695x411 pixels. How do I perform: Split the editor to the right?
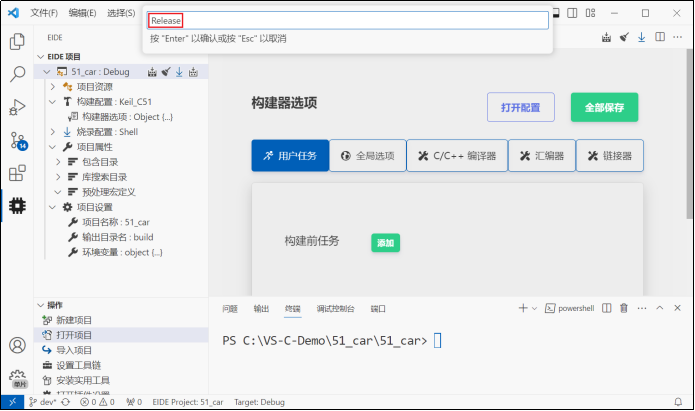pos(660,37)
